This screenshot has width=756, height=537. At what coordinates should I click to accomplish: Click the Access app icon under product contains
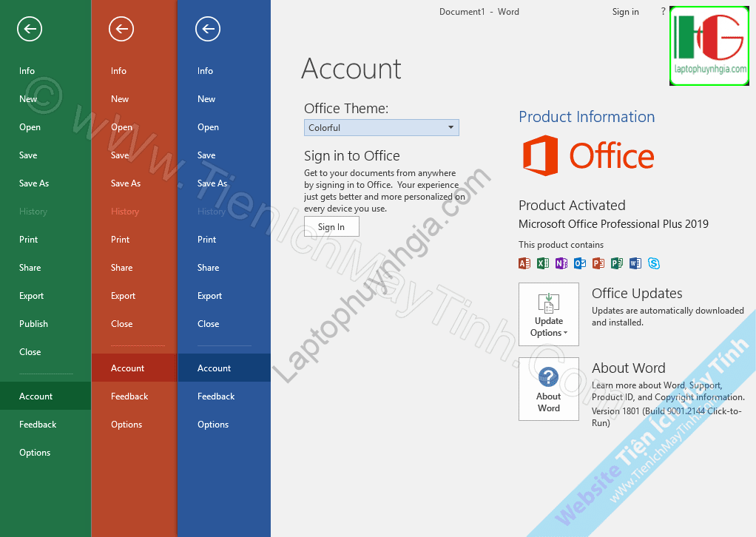[x=524, y=263]
